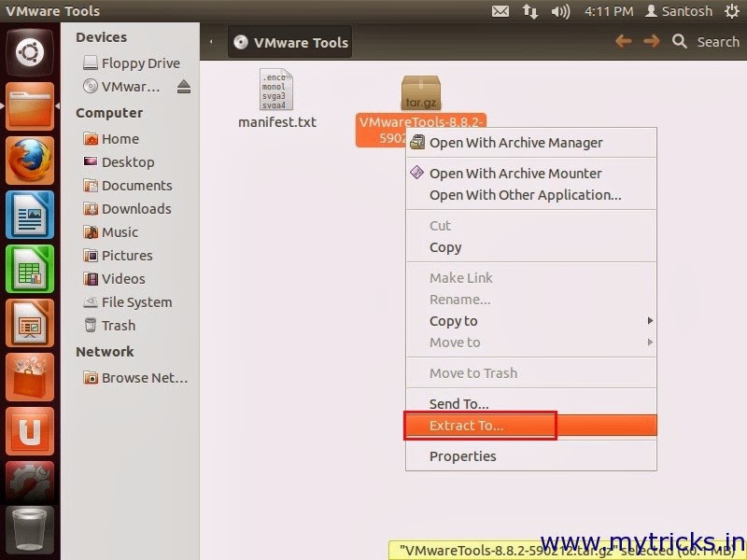Open the Trash icon in the dock
This screenshot has height=560, width=747.
(x=30, y=530)
